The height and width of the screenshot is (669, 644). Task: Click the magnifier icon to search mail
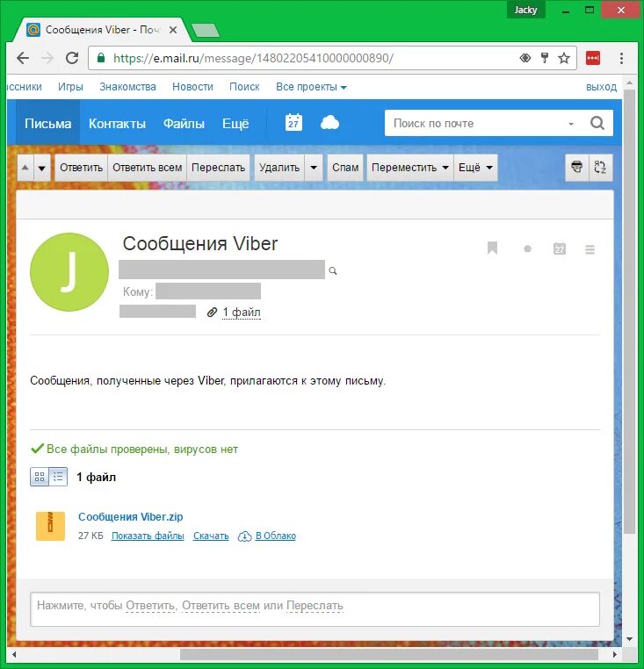coord(597,123)
